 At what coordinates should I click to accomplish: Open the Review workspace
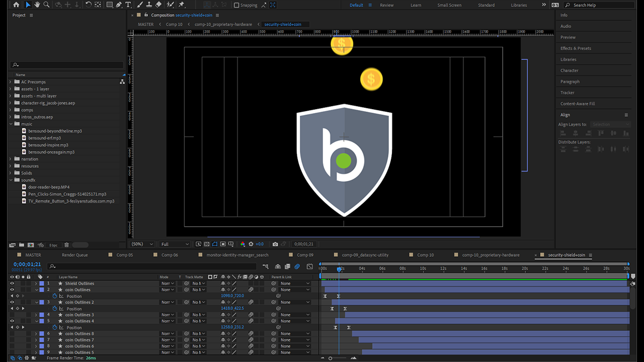[x=386, y=5]
